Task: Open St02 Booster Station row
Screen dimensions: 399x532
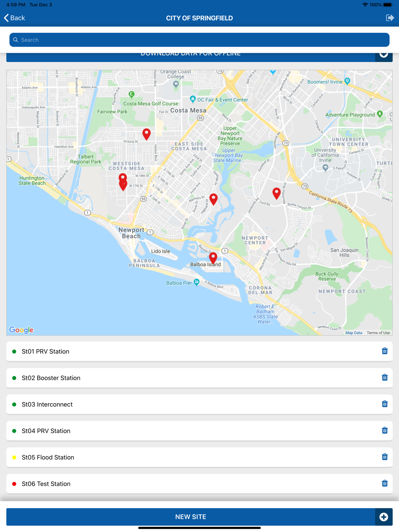Action: [199, 378]
